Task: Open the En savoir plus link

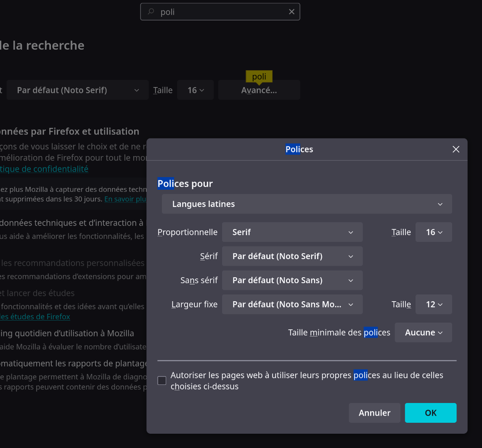Action: [125, 199]
